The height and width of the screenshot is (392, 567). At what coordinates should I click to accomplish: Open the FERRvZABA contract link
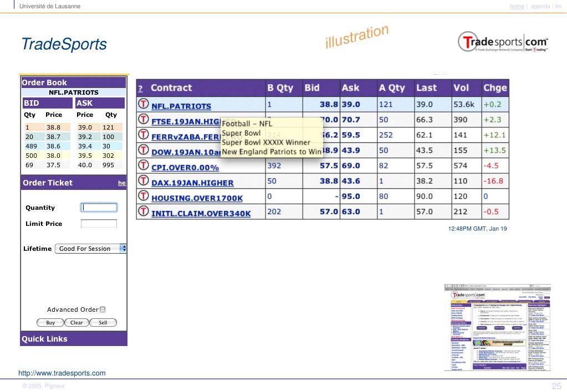186,137
